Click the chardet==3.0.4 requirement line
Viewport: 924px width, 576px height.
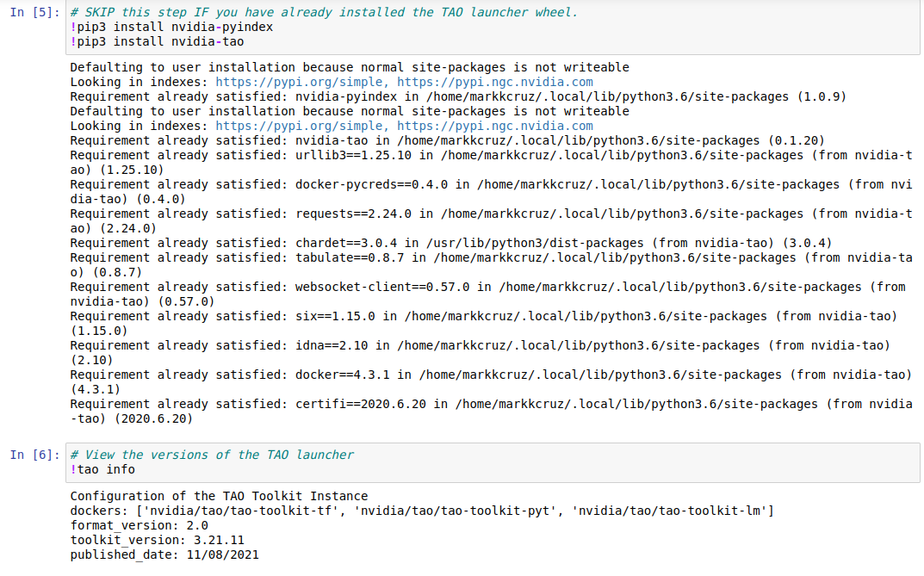[x=450, y=243]
